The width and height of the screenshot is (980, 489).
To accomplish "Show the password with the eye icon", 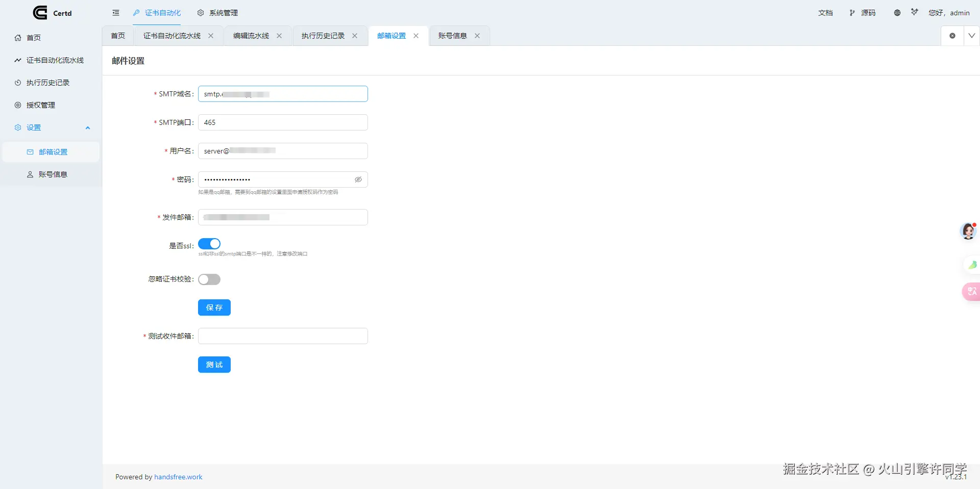I will coord(358,179).
